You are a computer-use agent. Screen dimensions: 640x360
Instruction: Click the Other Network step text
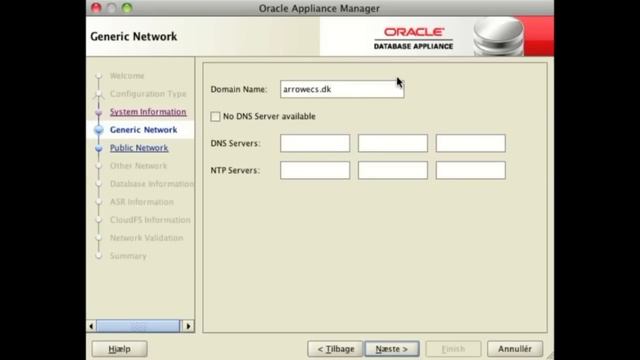138,166
